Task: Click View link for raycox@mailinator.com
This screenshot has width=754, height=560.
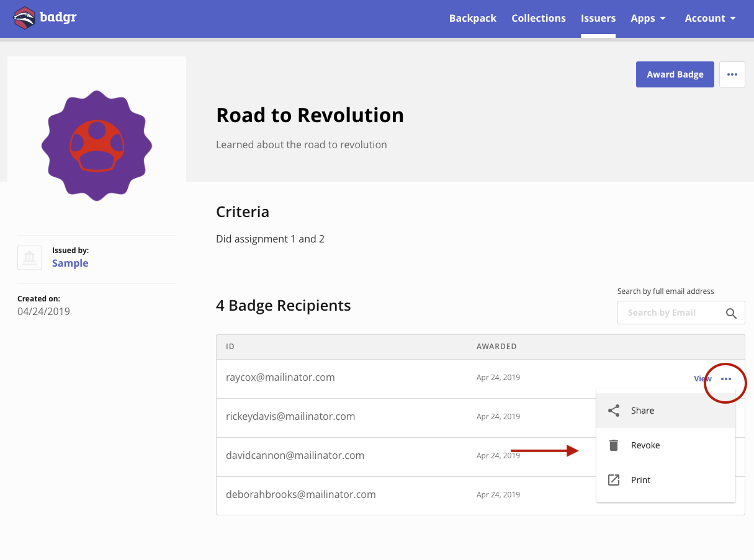Action: coord(702,379)
